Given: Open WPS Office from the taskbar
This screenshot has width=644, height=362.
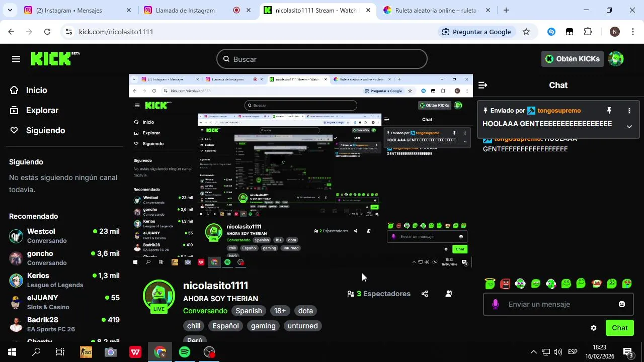Looking at the screenshot, I should click(x=135, y=352).
